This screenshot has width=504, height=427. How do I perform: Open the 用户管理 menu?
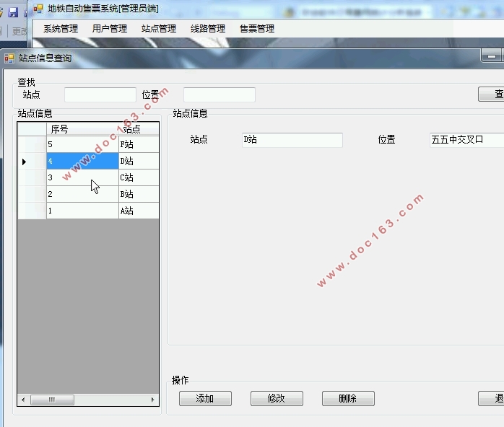[x=110, y=29]
